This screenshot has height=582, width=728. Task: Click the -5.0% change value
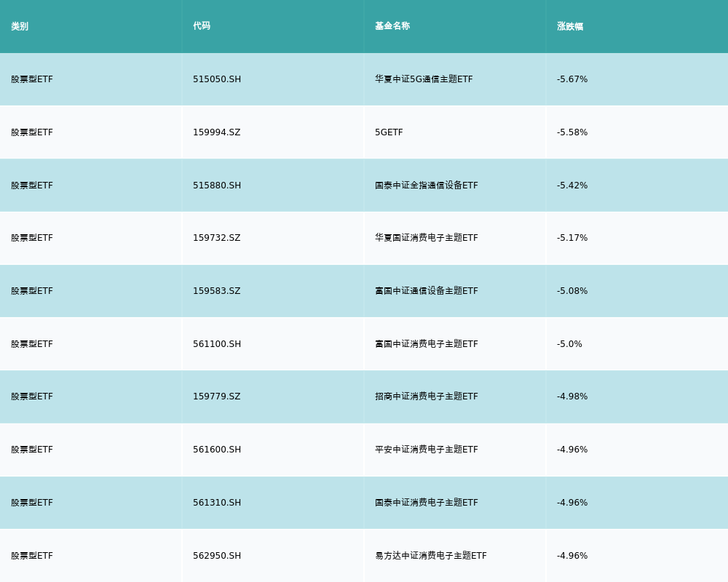569,344
